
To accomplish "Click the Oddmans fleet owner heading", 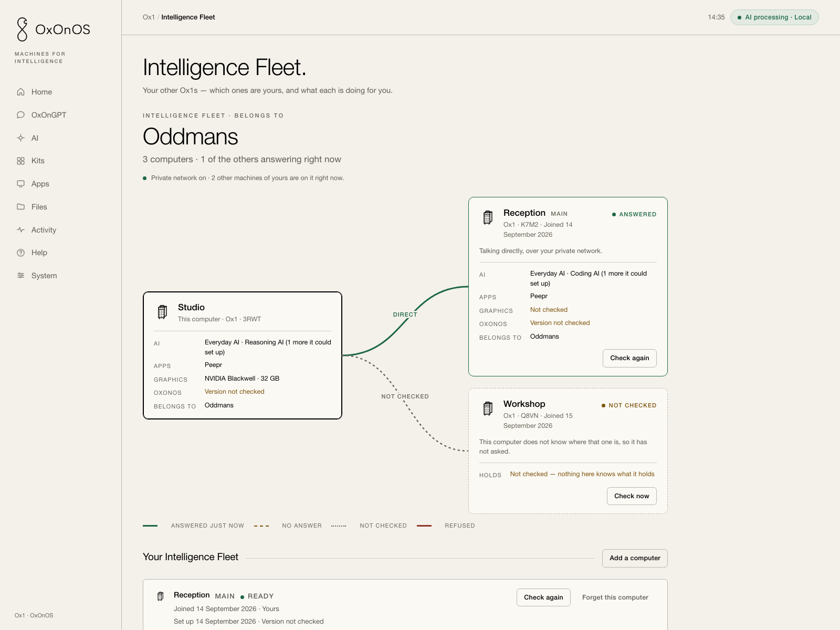I will 191,137.
